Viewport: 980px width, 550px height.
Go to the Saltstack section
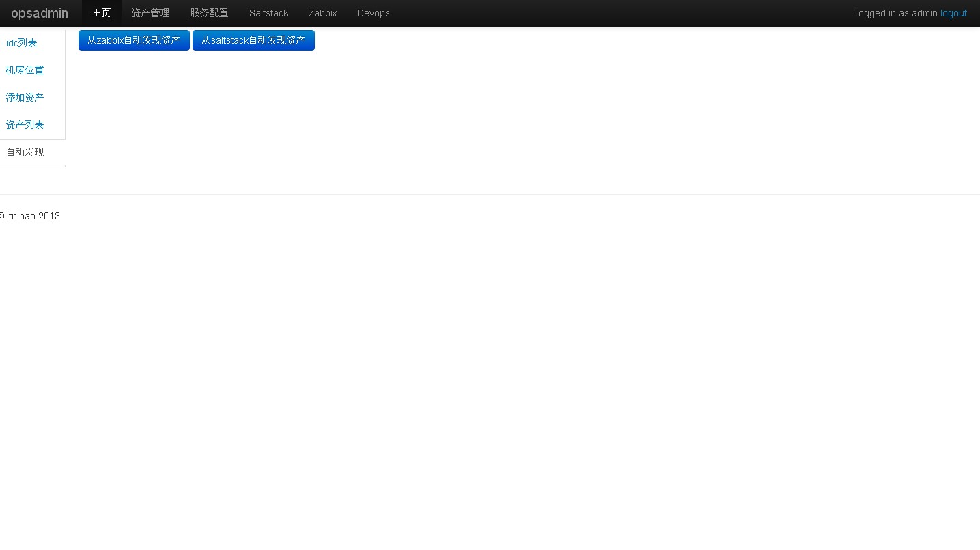coord(268,13)
